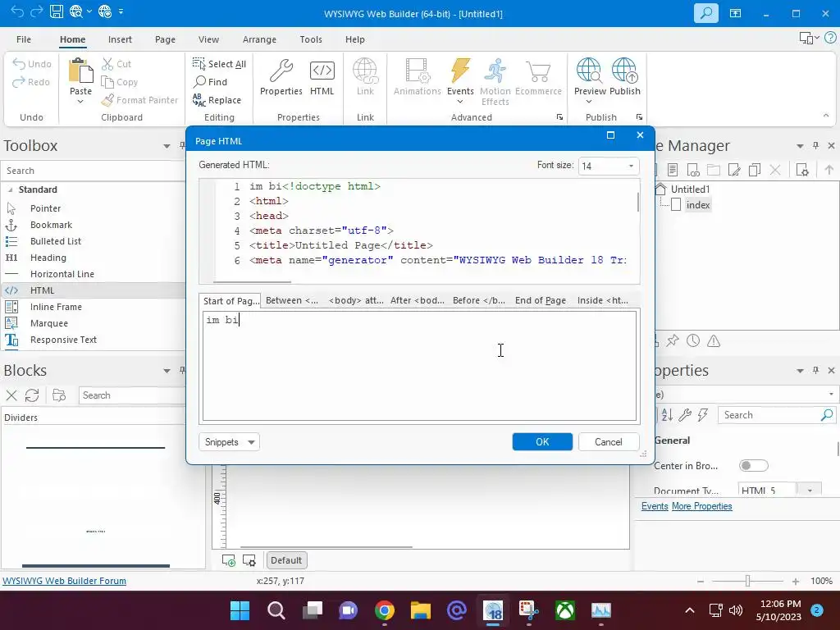Click zoom in plus button
The height and width of the screenshot is (630, 840).
(x=796, y=582)
